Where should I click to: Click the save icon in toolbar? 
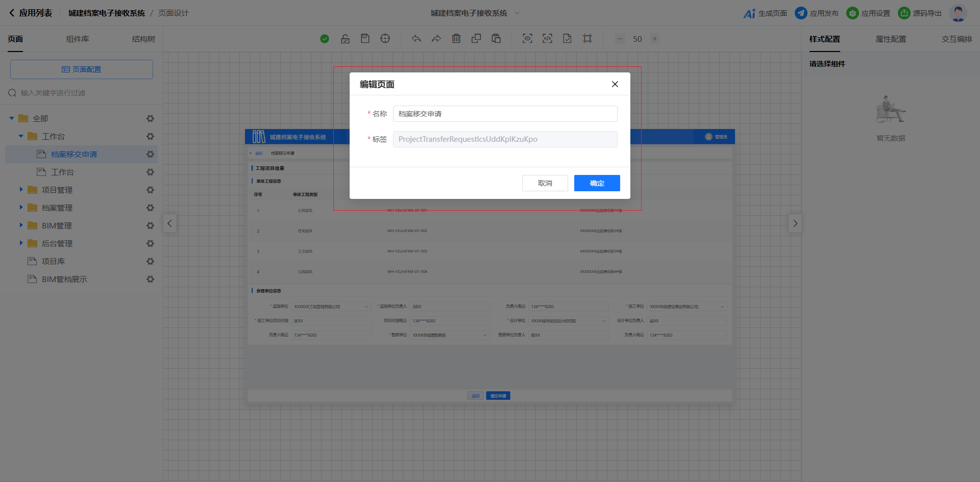tap(365, 39)
